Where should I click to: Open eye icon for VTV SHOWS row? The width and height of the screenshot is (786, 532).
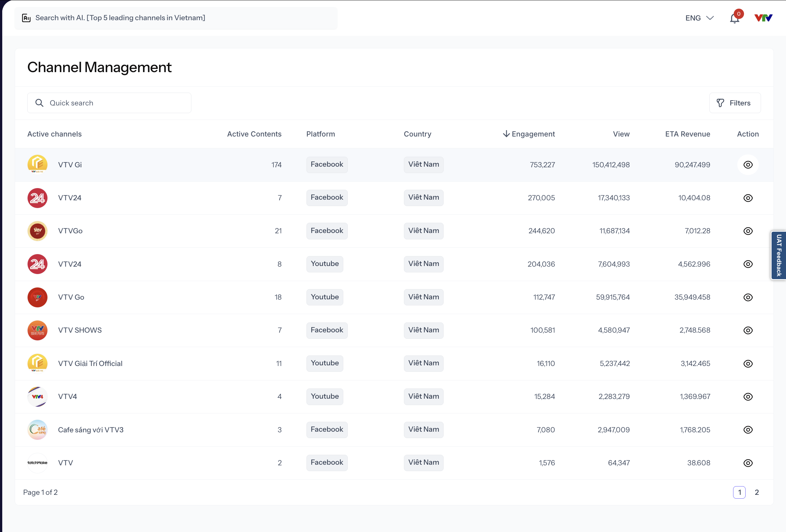(748, 330)
